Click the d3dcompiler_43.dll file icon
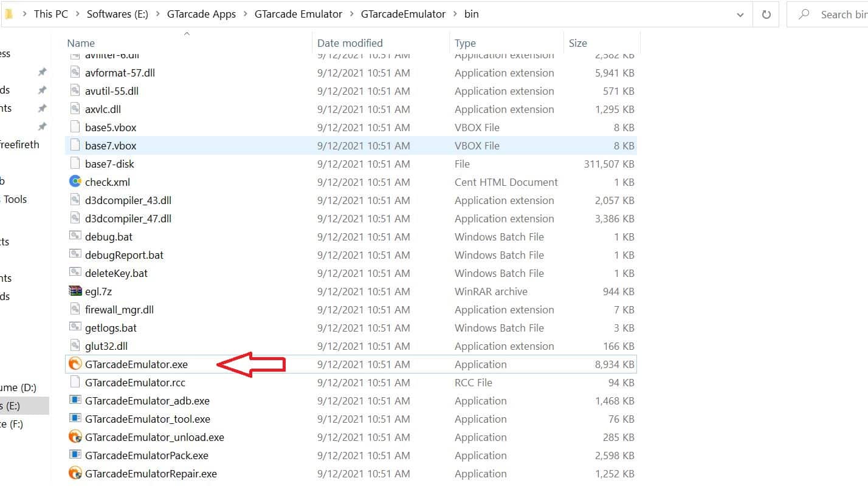Screen dimensions: 868x498 tap(75, 200)
